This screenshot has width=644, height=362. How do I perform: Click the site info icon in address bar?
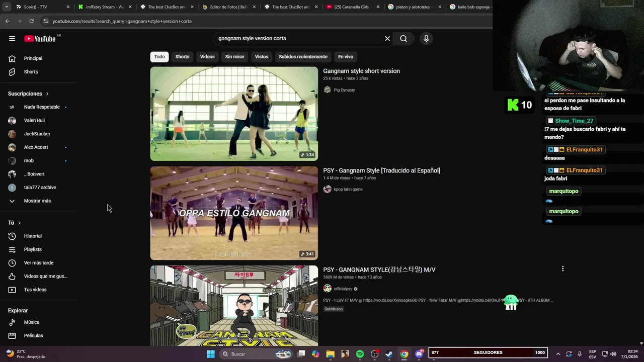tap(46, 21)
